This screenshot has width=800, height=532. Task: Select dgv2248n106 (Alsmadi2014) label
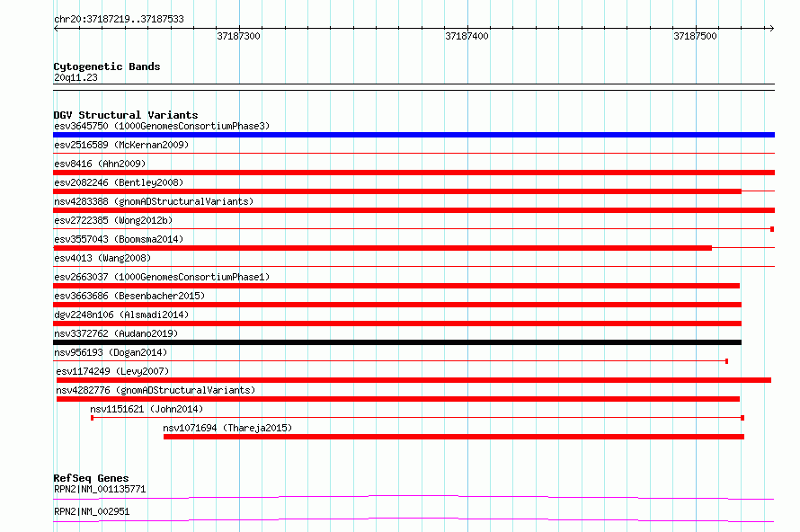(x=121, y=315)
